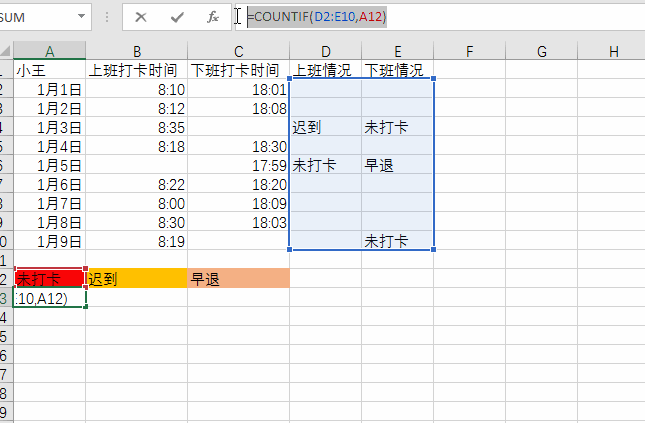Click the 早退 cell in column E
This screenshot has width=645, height=423.
click(397, 165)
